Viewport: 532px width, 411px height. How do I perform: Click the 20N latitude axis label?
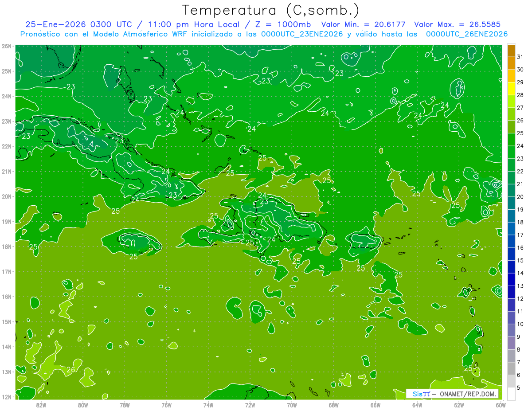tap(7, 196)
